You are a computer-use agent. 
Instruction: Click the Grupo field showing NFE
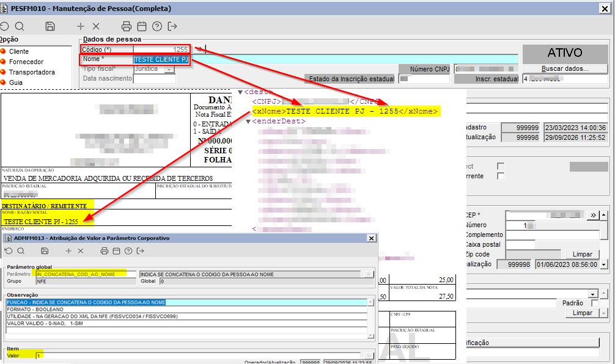pyautogui.click(x=86, y=282)
